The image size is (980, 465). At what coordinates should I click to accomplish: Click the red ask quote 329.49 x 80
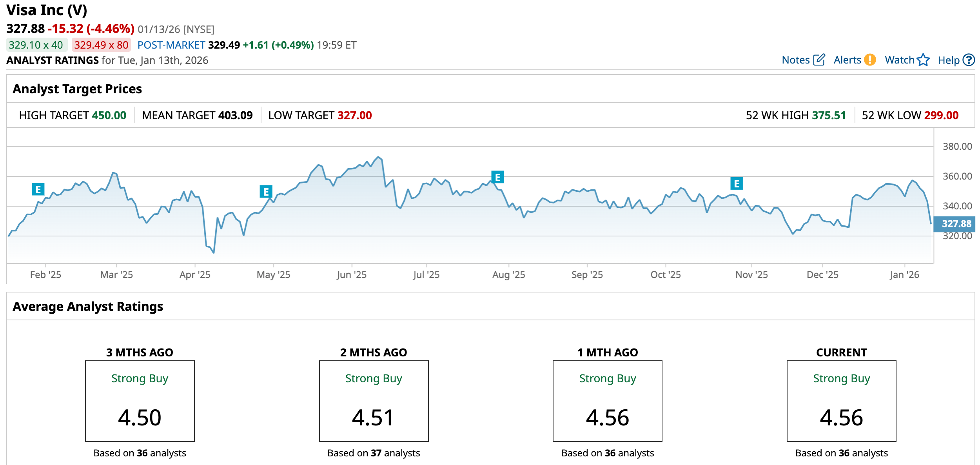[x=101, y=45]
